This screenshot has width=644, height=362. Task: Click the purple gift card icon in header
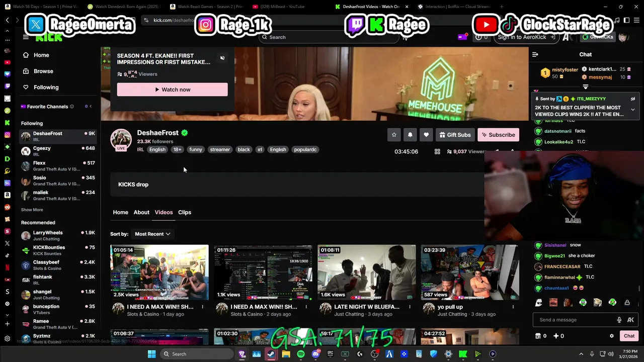[462, 37]
